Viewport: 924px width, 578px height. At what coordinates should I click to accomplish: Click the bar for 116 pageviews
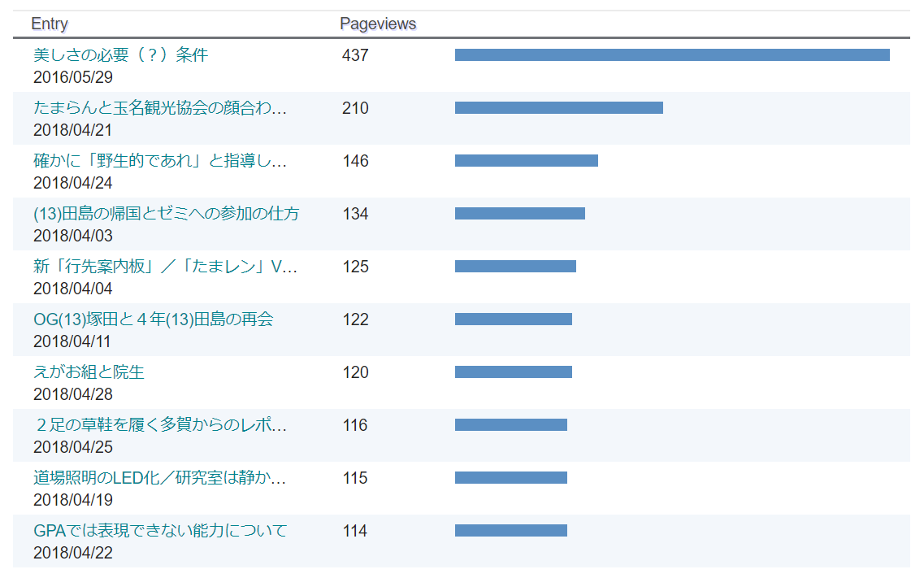coord(511,425)
